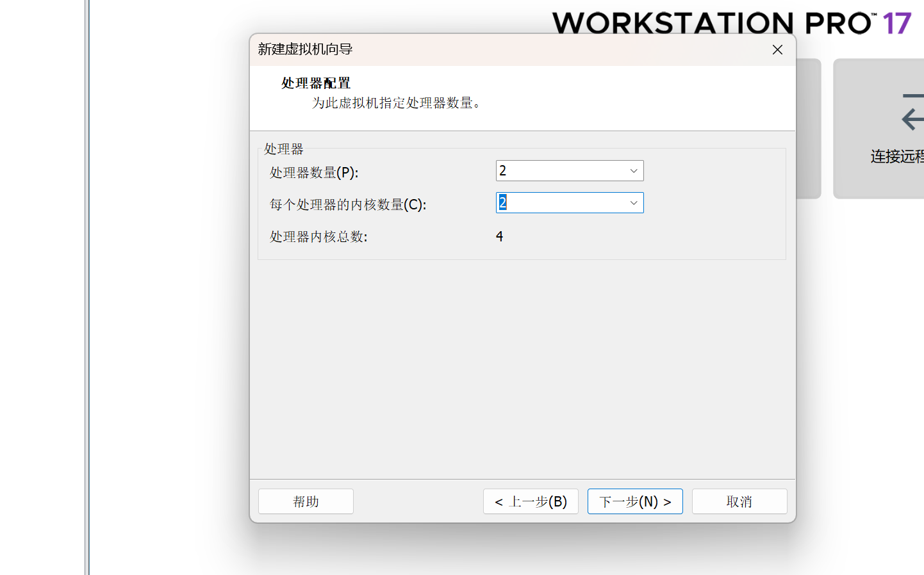Viewport: 924px width, 575px height.
Task: Click the 每个处理器的内核数量(C): label
Action: tap(348, 204)
